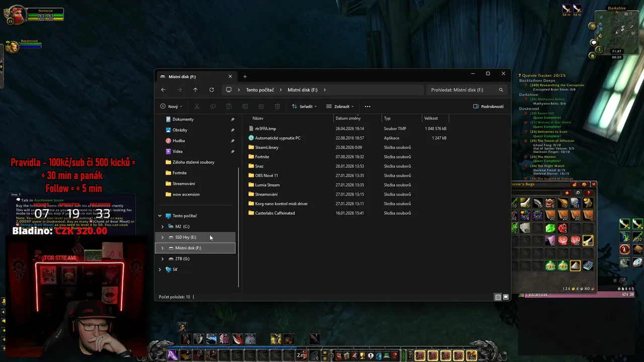Click the Delete trash icon in Explorer toolbar
Screen dimensions: 644x362
[x=277, y=107]
